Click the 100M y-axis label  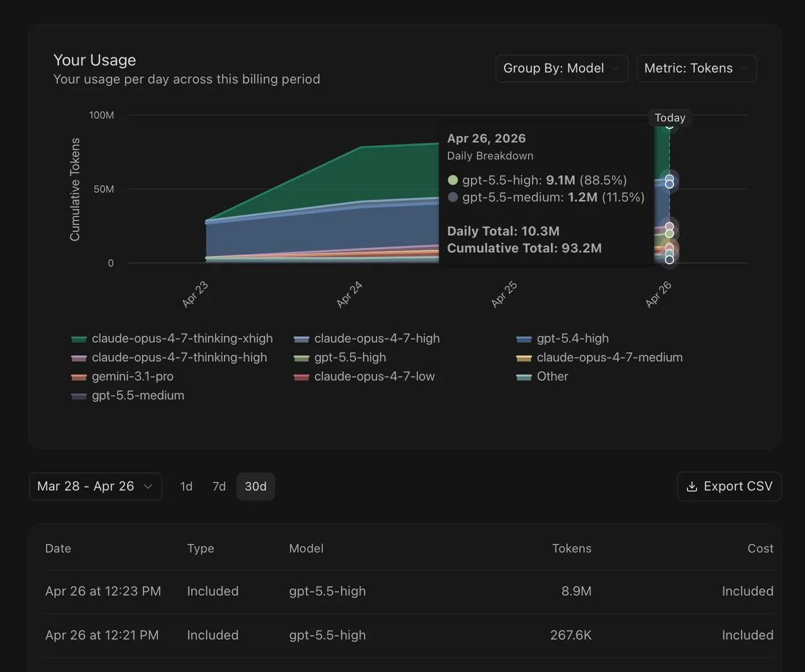point(101,115)
